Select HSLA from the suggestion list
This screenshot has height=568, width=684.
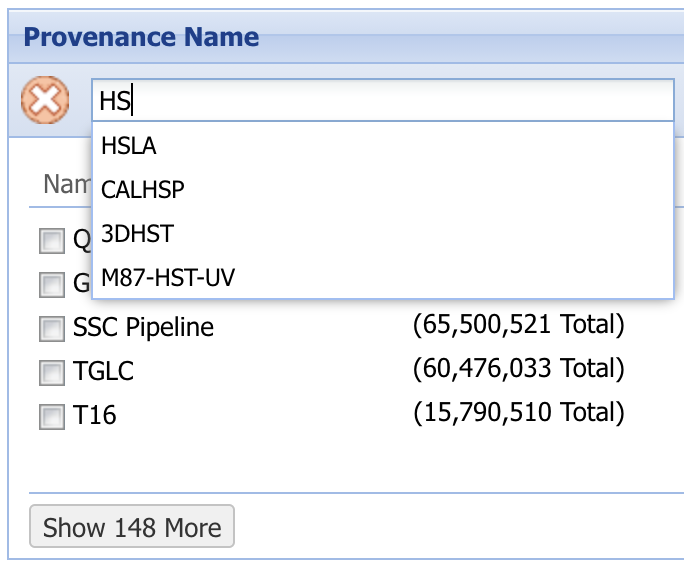click(129, 146)
